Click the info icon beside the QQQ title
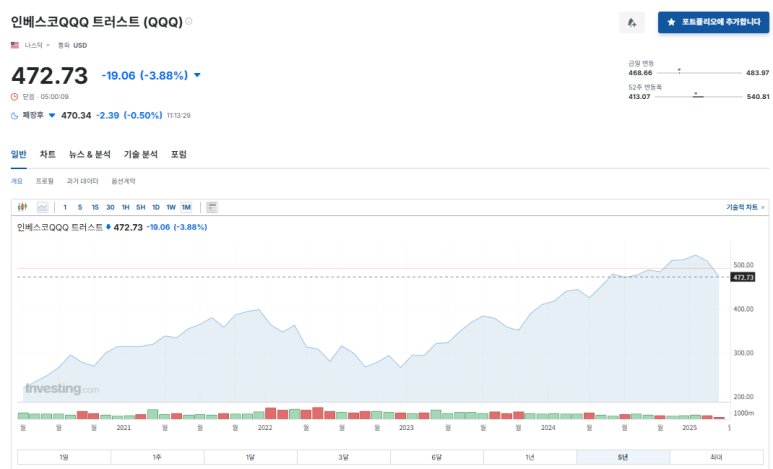This screenshot has height=469, width=773. click(189, 21)
